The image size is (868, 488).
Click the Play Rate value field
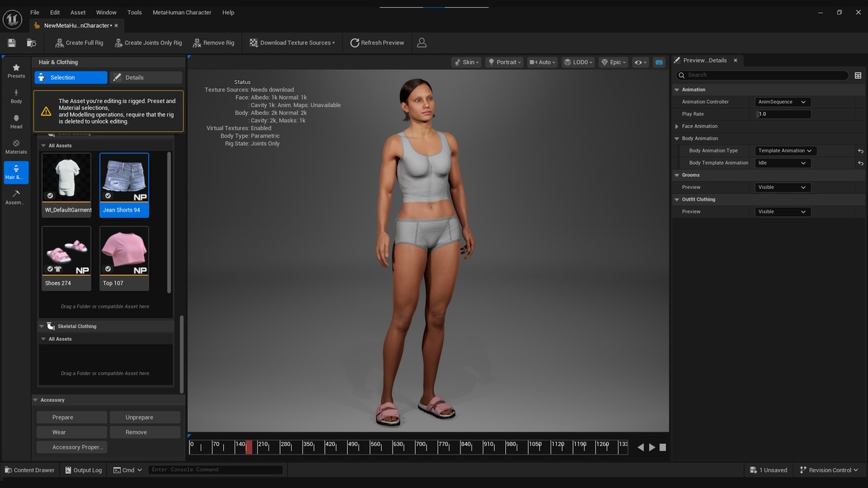(x=783, y=114)
